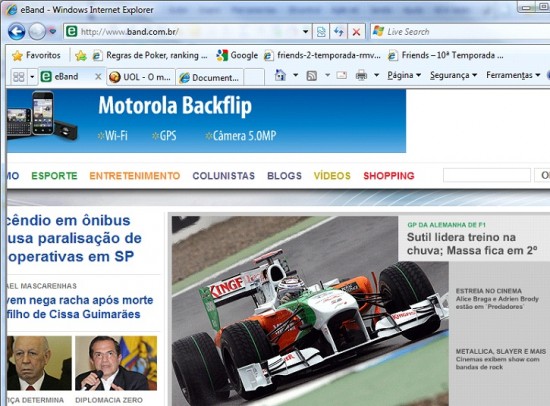This screenshot has width=550, height=406.
Task: Open METALLICA, SLAYER E MAIS story
Action: (501, 359)
